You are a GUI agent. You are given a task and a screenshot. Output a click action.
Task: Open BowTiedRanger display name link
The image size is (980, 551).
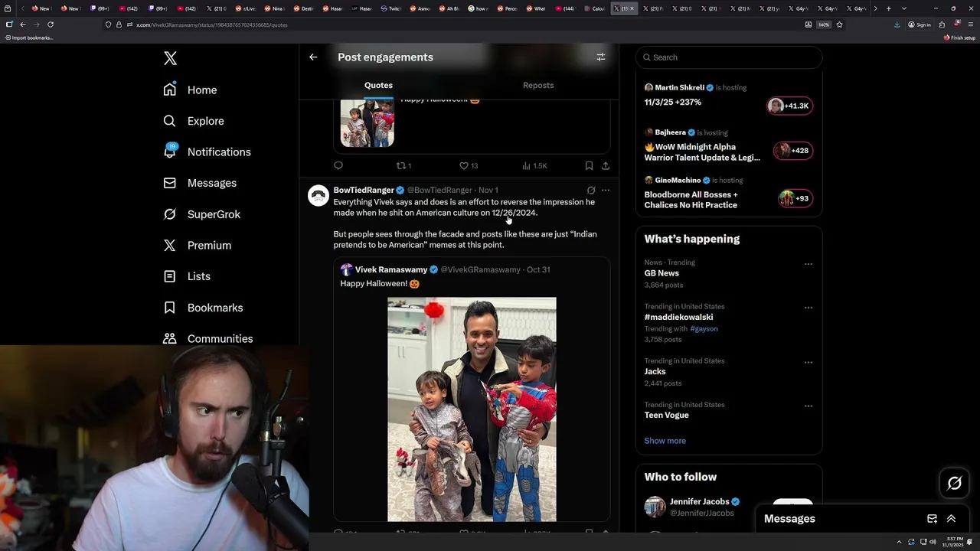pos(364,190)
